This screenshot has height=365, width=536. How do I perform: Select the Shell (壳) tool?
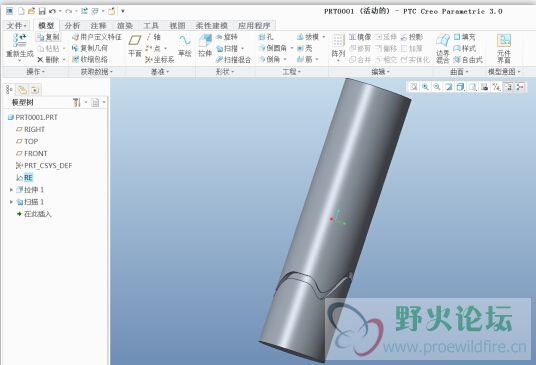point(305,48)
